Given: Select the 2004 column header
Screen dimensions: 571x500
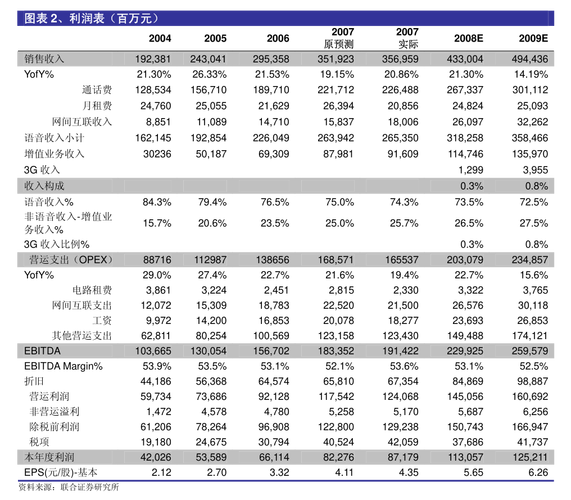Looking at the screenshot, I should click(x=160, y=38).
